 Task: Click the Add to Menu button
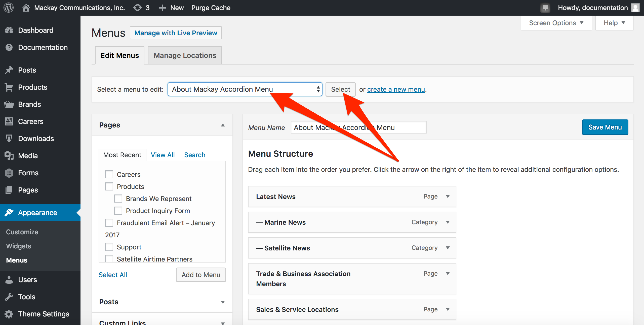point(201,275)
